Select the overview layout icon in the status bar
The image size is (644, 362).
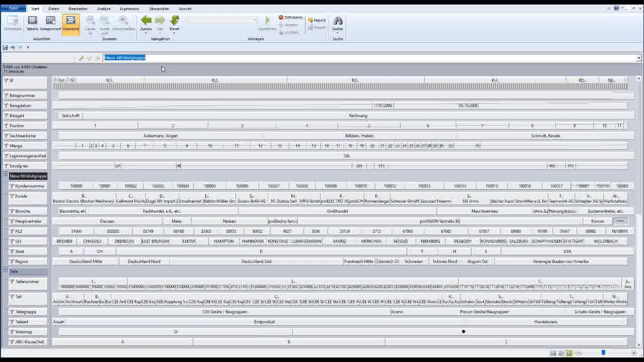coord(569,353)
